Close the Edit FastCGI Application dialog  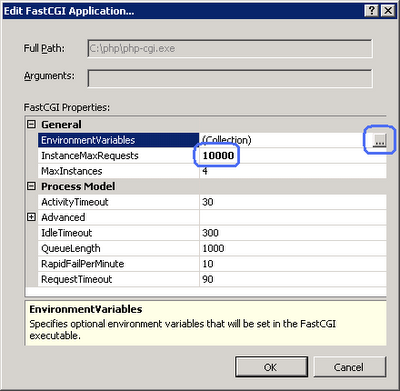[x=388, y=11]
